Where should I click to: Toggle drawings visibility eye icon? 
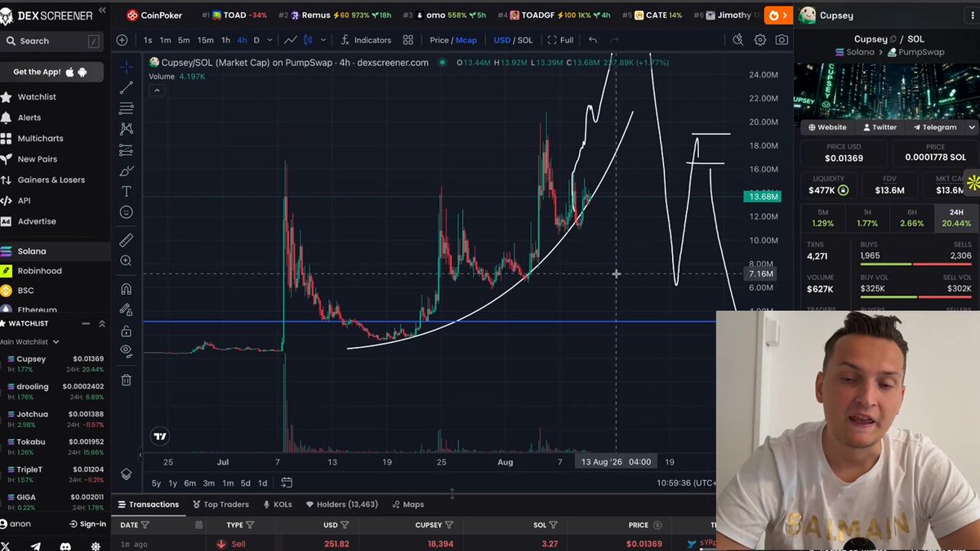[x=126, y=351]
